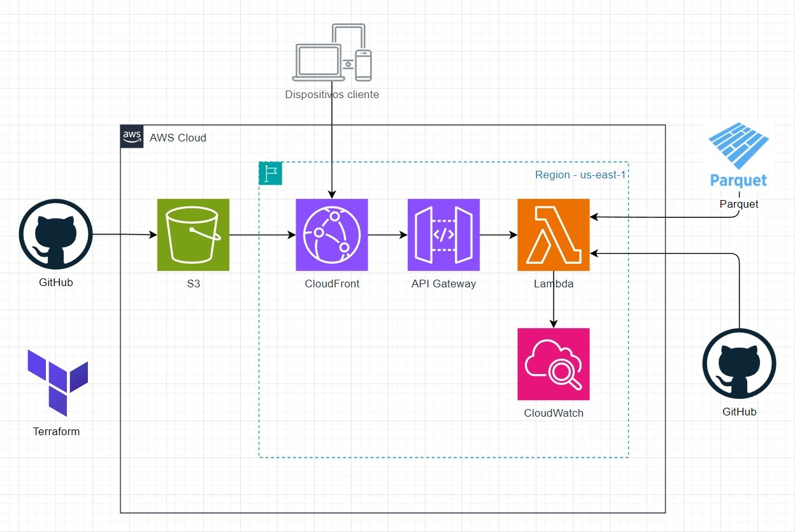Click the "Lambda" caption text
Screen dimensions: 795x532
554,284
